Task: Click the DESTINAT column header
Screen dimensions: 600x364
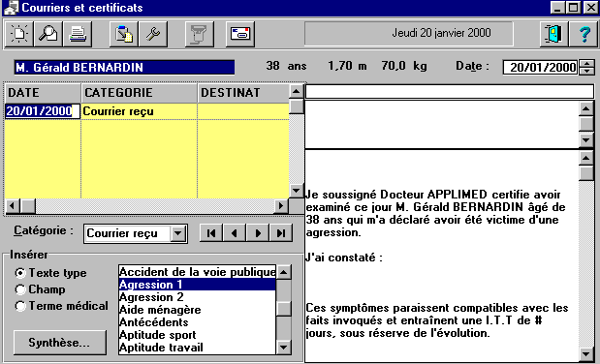Action: (243, 93)
